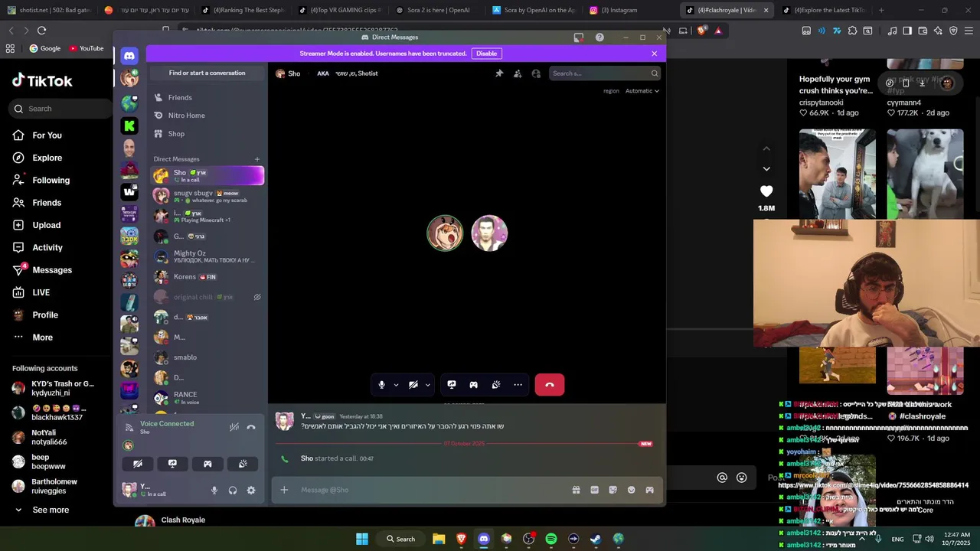Viewport: 980px width, 551px height.
Task: Open Discord user settings gear
Action: click(251, 490)
